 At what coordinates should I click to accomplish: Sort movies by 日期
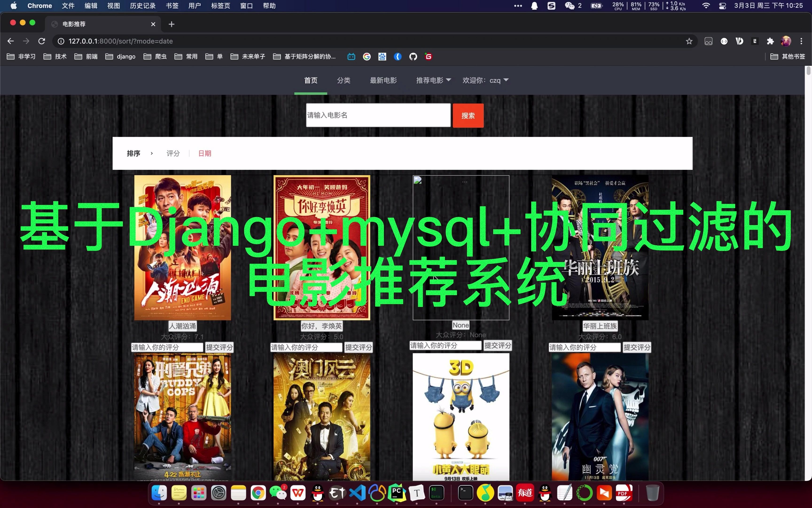(205, 154)
